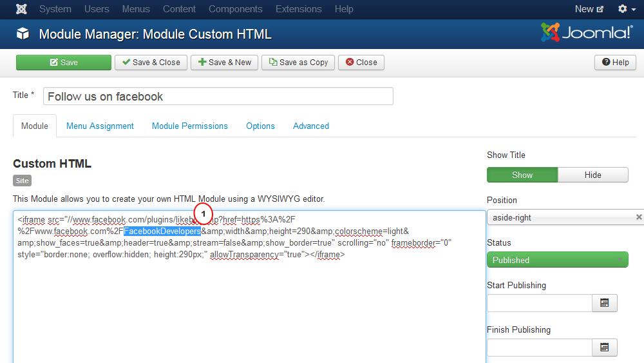Image resolution: width=644 pixels, height=363 pixels.
Task: Select the Module tab
Action: 35,126
